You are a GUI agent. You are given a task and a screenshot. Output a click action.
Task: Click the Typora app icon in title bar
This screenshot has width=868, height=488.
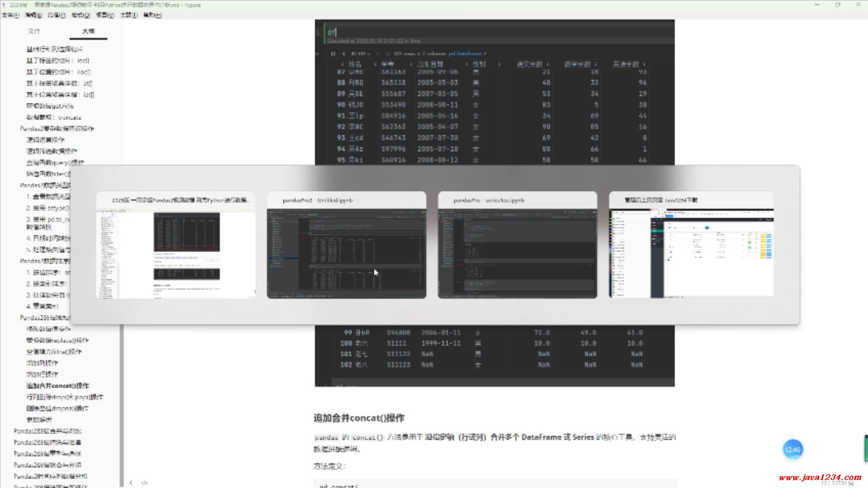(x=4, y=5)
